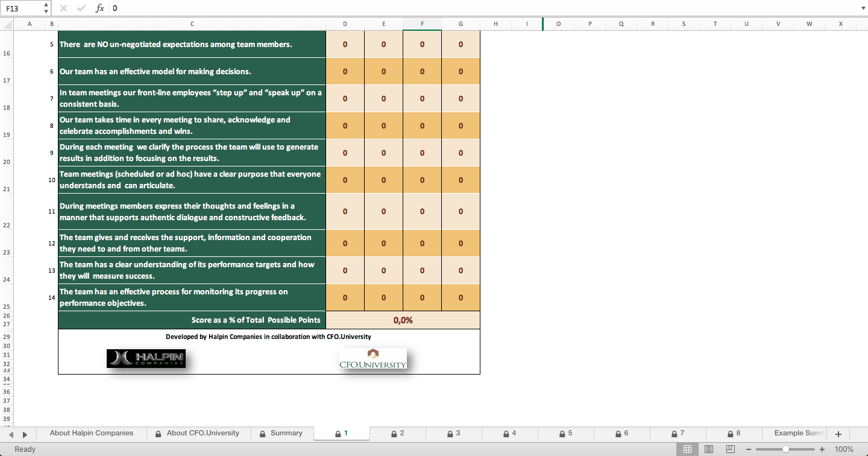Select column F header
This screenshot has height=456, width=868.
pyautogui.click(x=422, y=24)
